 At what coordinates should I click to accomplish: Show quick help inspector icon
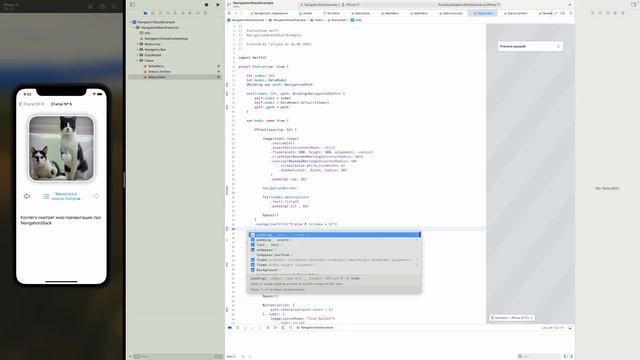point(607,13)
